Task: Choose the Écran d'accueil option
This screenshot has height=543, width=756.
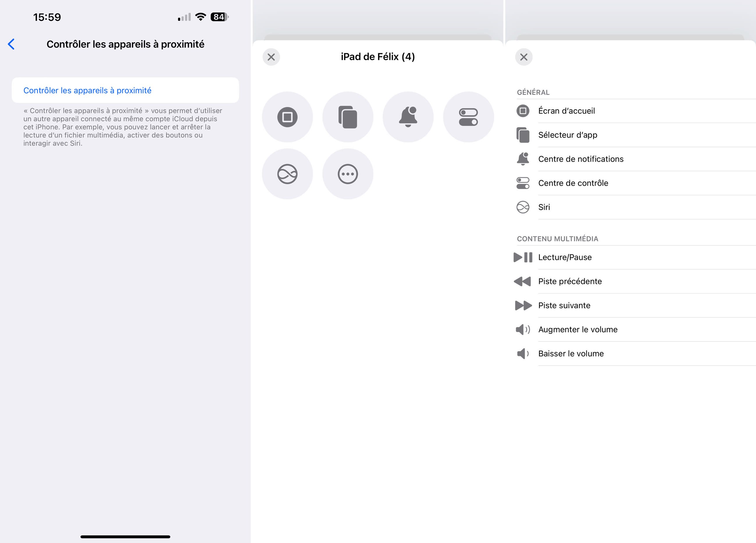Action: point(567,111)
